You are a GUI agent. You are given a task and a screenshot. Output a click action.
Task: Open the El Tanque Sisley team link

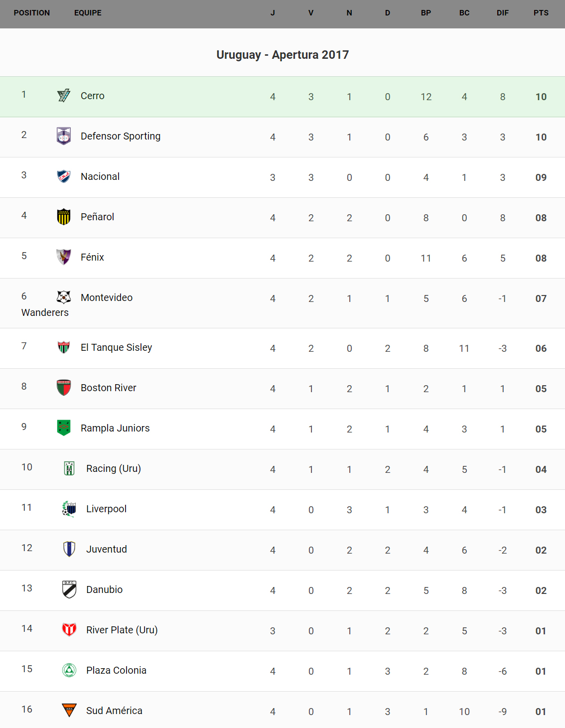point(116,347)
